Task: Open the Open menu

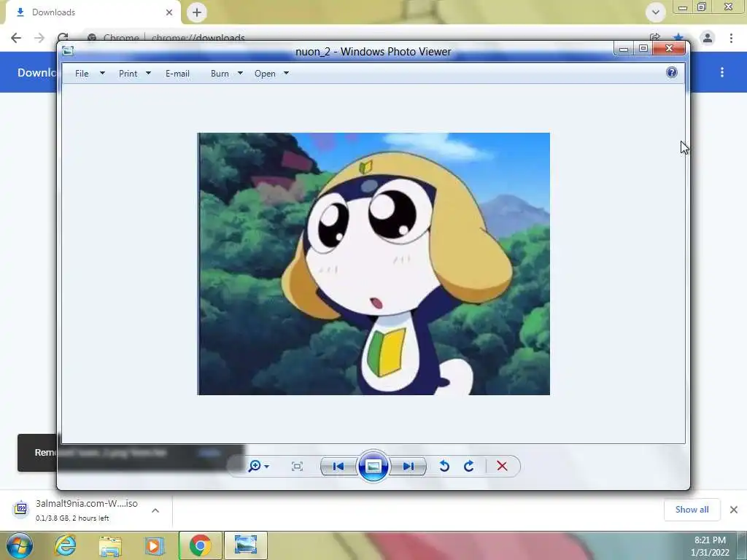Action: pyautogui.click(x=265, y=74)
